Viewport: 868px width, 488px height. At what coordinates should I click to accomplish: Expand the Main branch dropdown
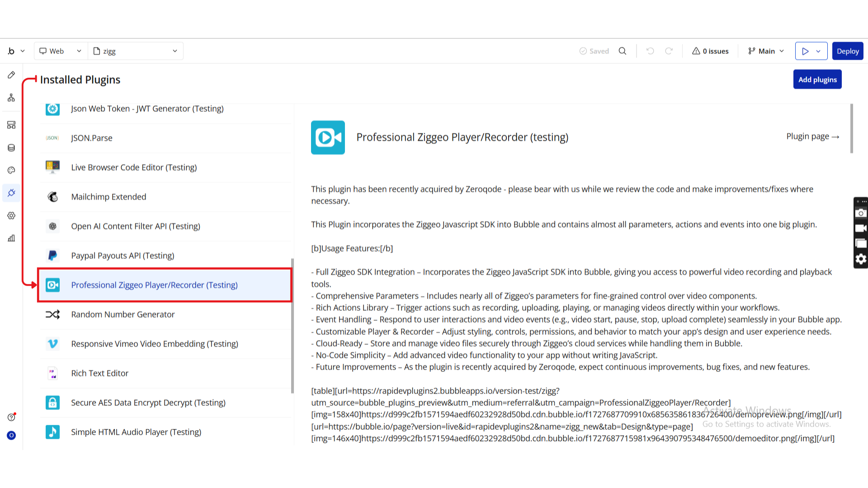[766, 51]
